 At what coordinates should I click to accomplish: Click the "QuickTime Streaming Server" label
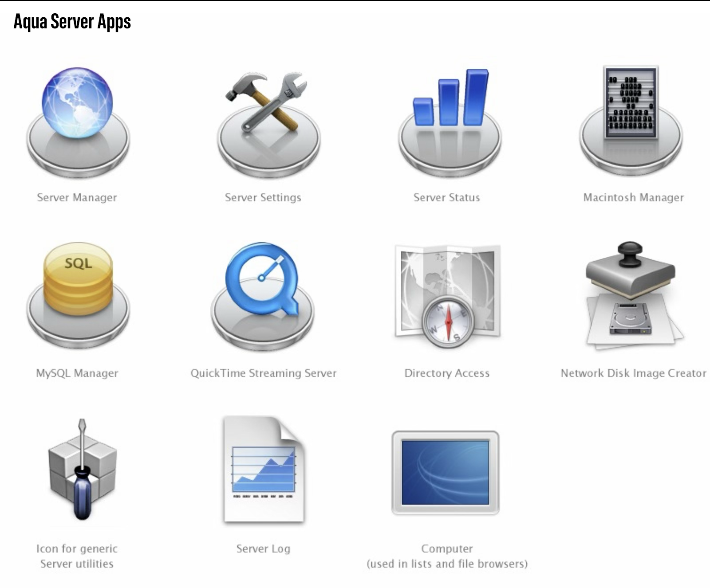click(x=263, y=373)
